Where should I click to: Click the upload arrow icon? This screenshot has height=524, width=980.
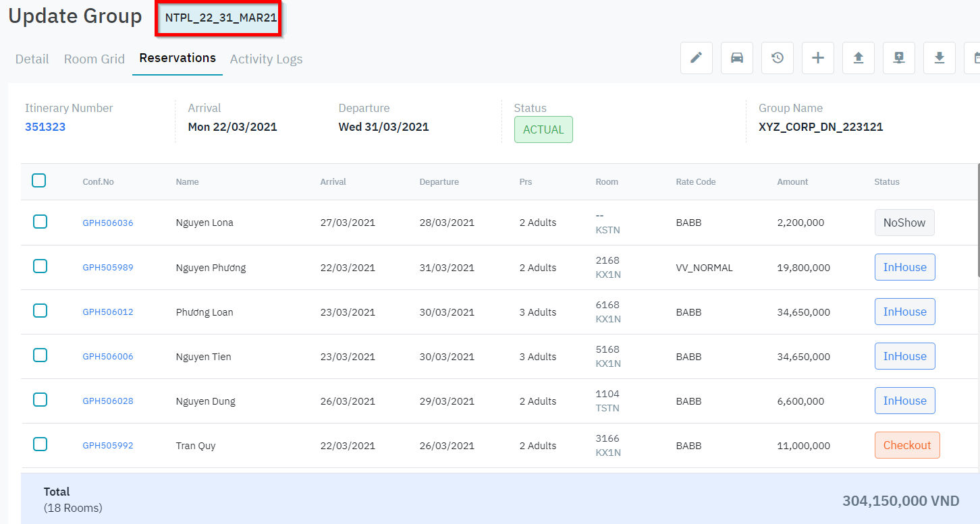click(858, 58)
